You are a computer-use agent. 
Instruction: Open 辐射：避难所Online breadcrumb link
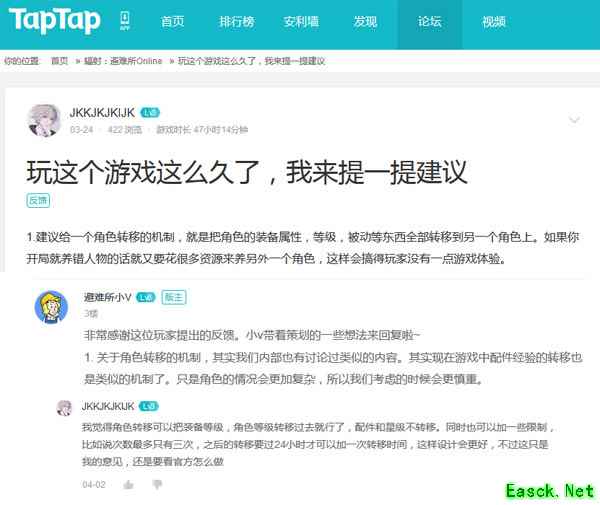coord(123,61)
